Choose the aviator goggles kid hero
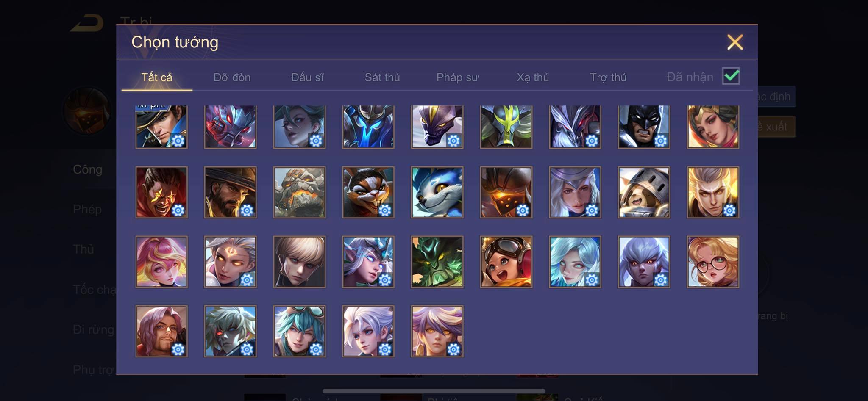The width and height of the screenshot is (868, 401). point(506,262)
